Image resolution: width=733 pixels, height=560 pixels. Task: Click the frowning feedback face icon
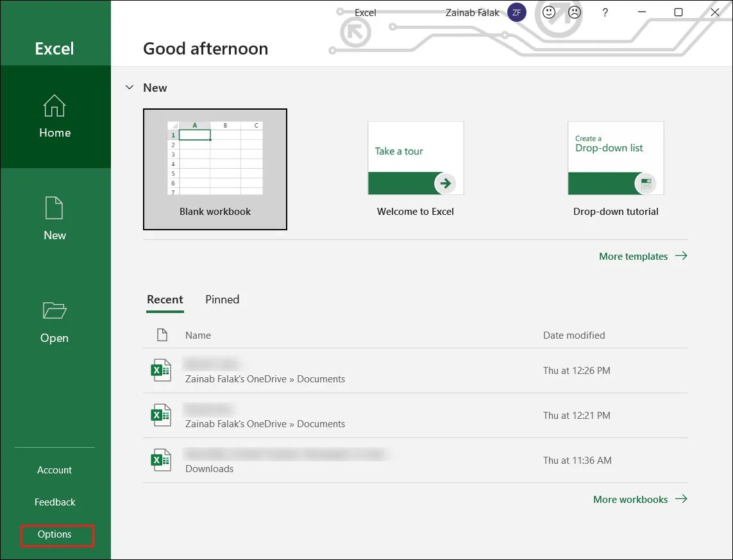[x=574, y=12]
